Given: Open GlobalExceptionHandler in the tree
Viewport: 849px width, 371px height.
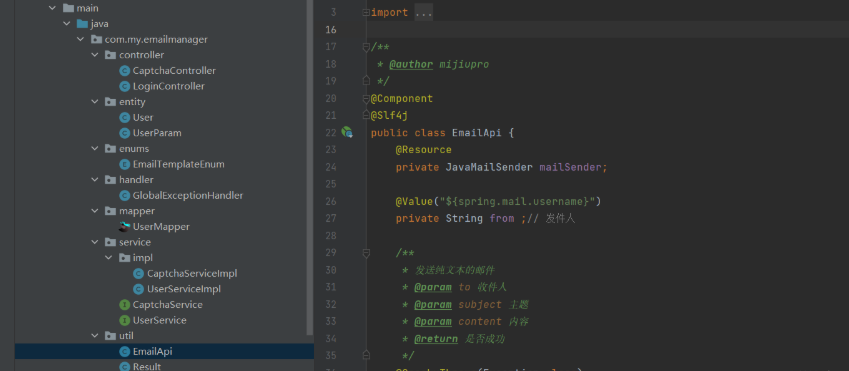Looking at the screenshot, I should coord(188,196).
